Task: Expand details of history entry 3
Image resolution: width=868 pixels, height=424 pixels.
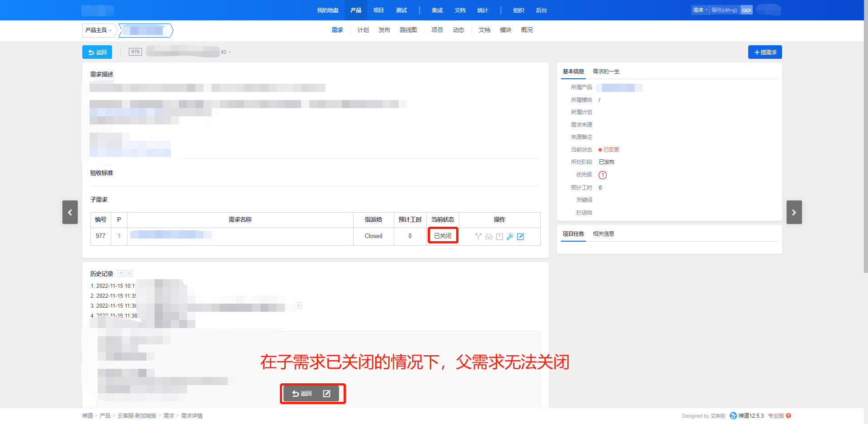Action: [299, 306]
